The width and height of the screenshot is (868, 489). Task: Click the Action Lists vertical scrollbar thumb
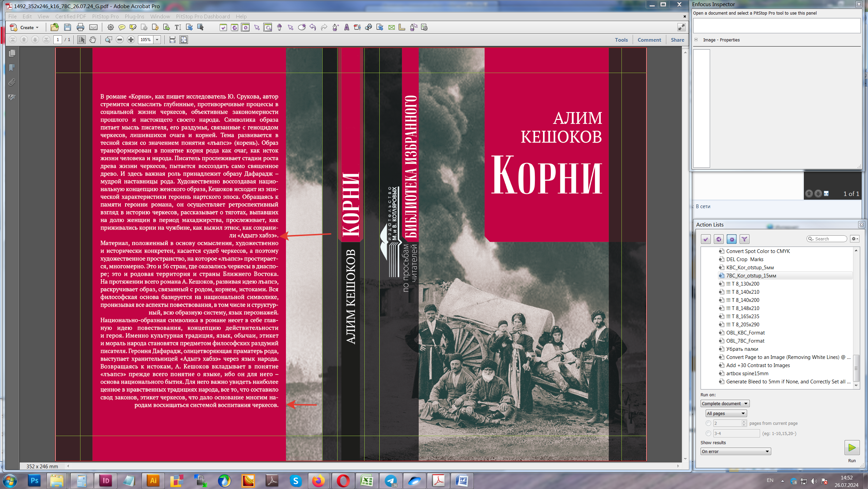pyautogui.click(x=856, y=368)
